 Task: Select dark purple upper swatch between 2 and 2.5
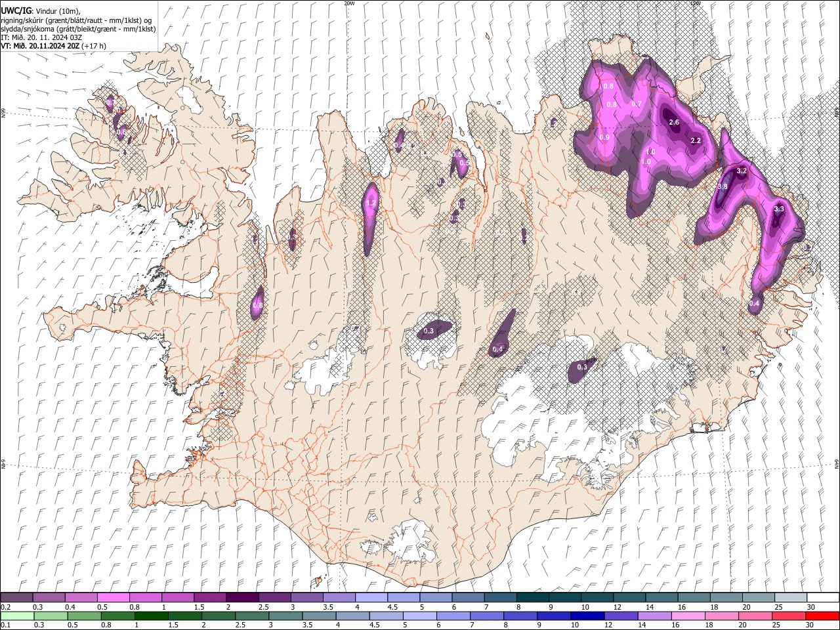click(x=242, y=598)
